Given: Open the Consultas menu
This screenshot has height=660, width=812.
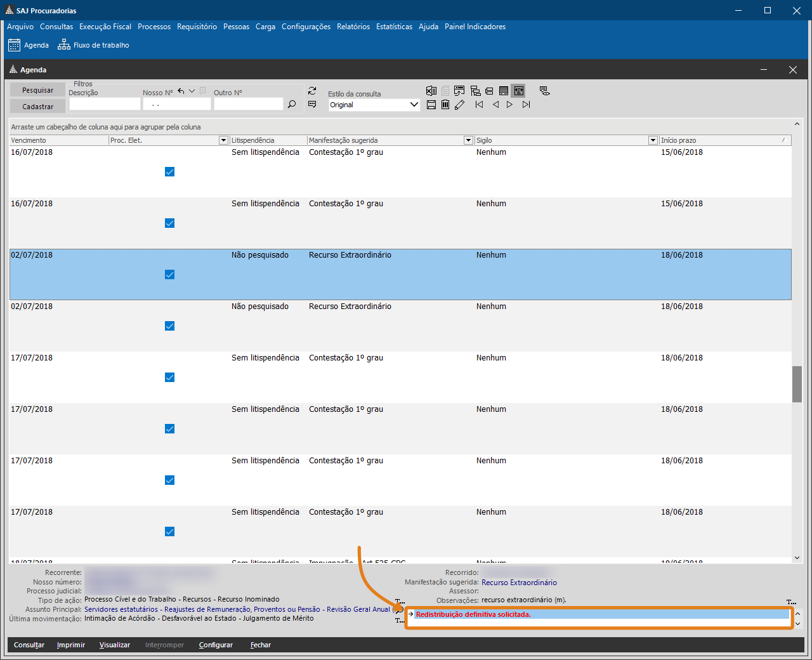Looking at the screenshot, I should (x=56, y=27).
